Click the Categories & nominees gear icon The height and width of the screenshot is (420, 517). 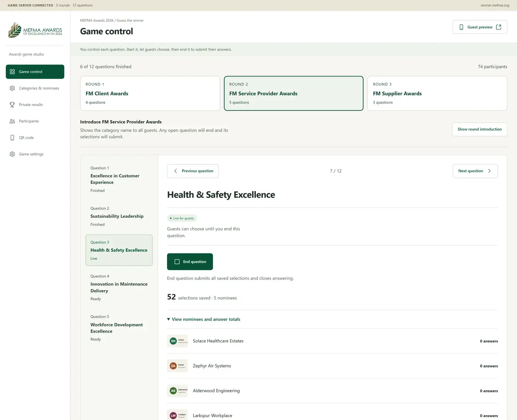tap(12, 88)
